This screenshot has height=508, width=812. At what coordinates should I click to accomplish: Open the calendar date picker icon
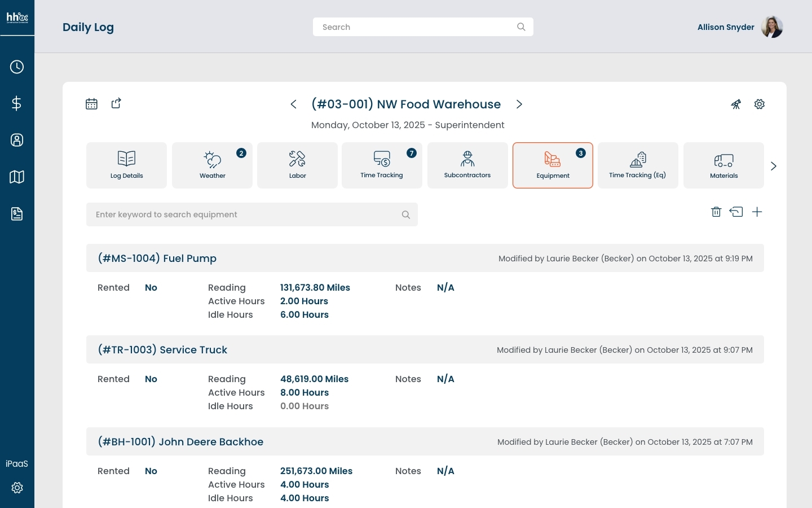[91, 104]
